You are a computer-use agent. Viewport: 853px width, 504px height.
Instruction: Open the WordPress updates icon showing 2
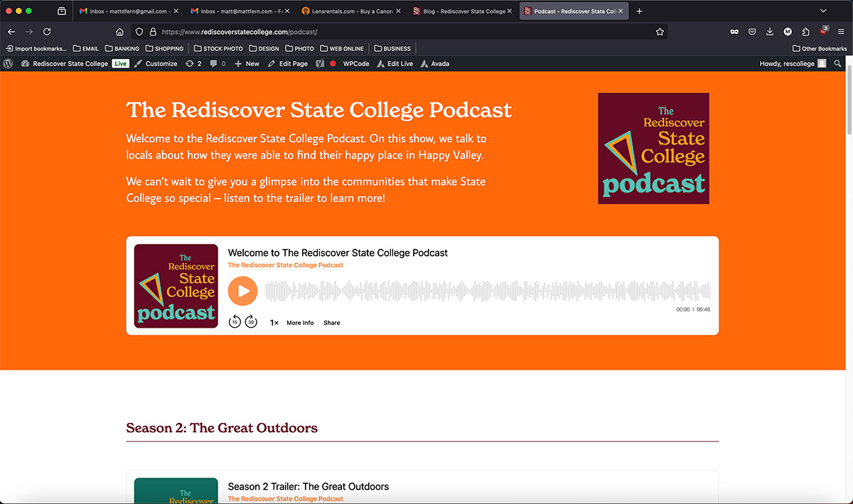pyautogui.click(x=193, y=63)
